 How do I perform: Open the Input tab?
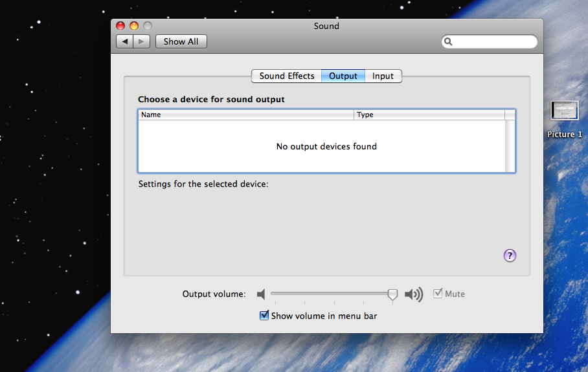383,76
